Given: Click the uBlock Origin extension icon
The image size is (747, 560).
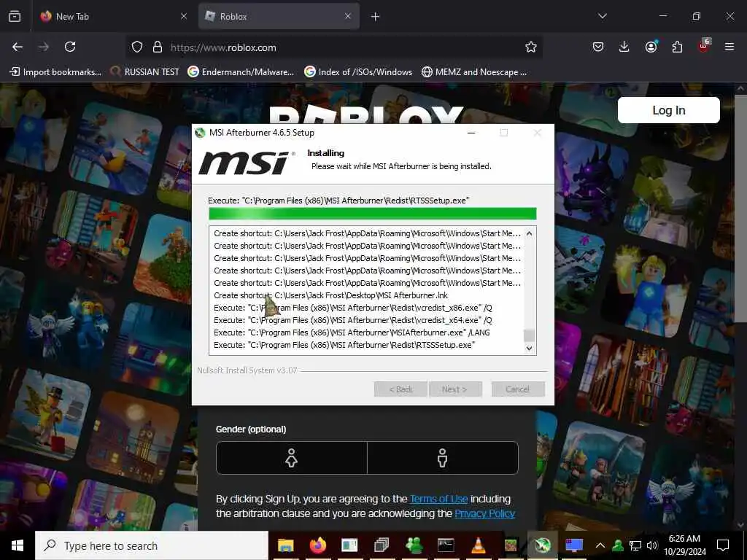Looking at the screenshot, I should 704,46.
